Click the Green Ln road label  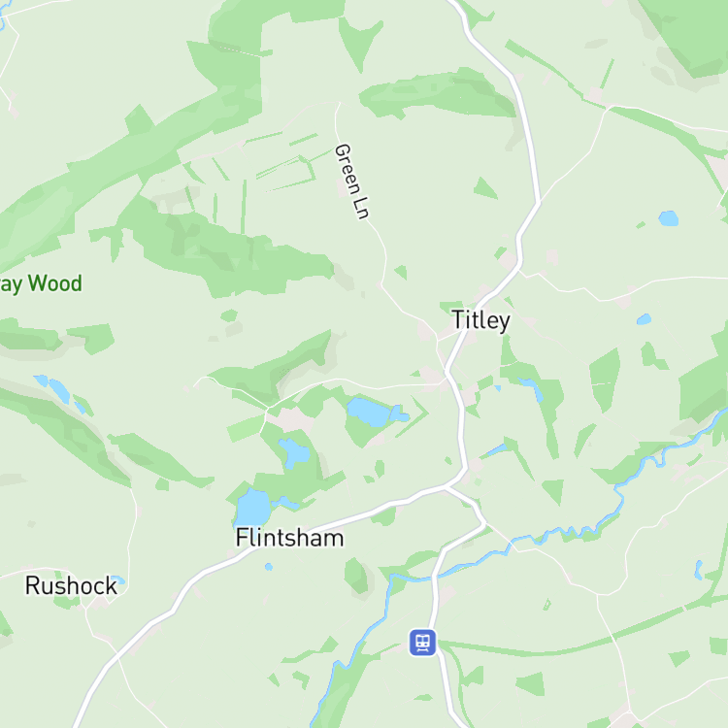pyautogui.click(x=351, y=182)
